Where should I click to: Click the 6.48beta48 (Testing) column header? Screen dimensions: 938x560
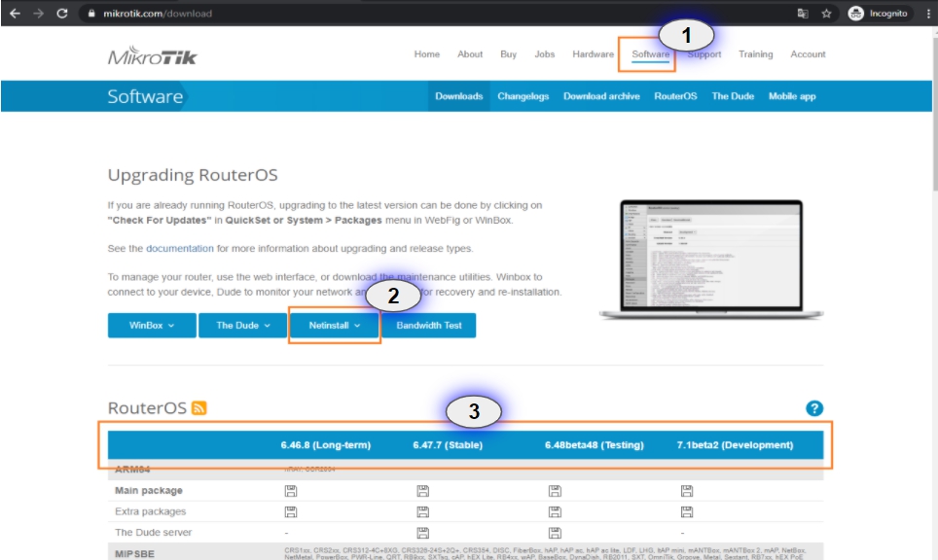(594, 444)
